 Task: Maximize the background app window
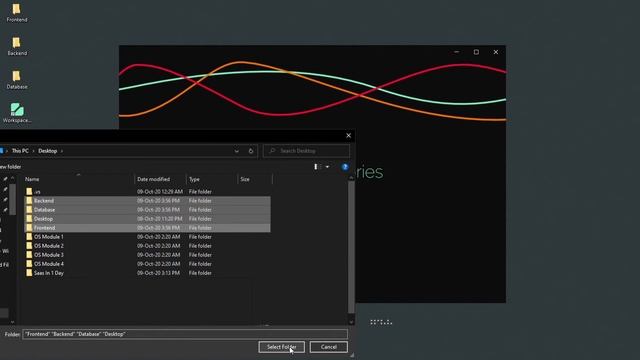pos(476,52)
